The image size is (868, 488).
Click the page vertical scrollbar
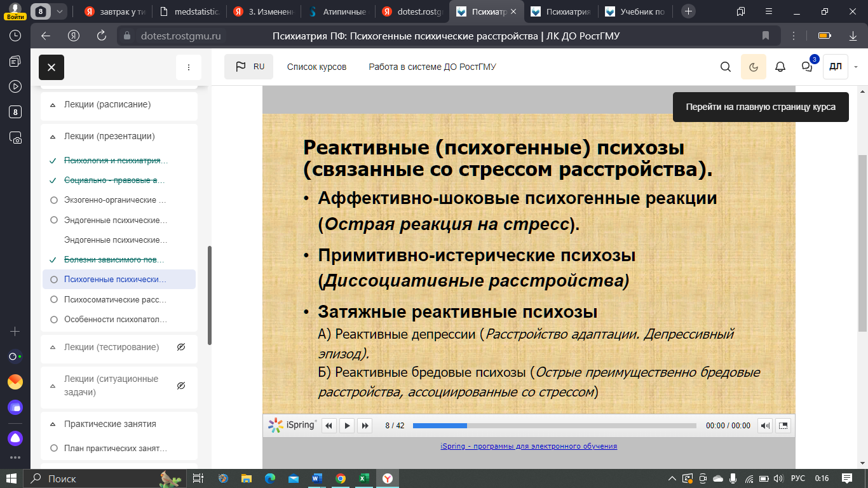tap(862, 243)
